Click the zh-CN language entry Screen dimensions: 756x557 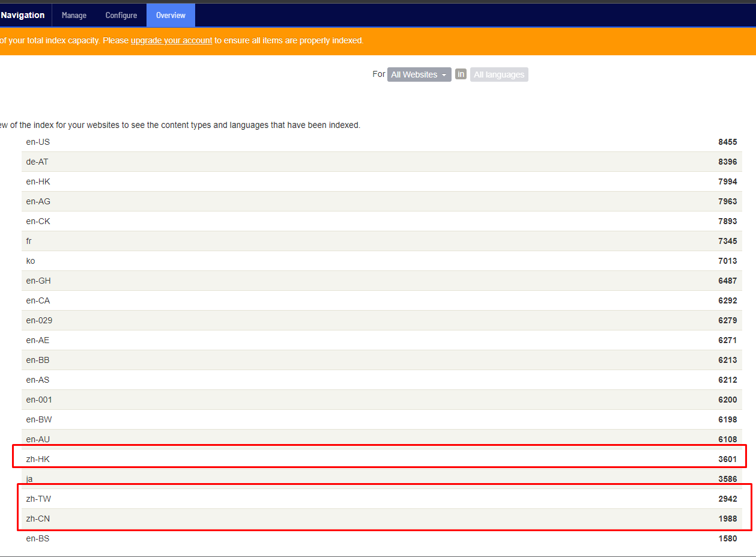(38, 519)
